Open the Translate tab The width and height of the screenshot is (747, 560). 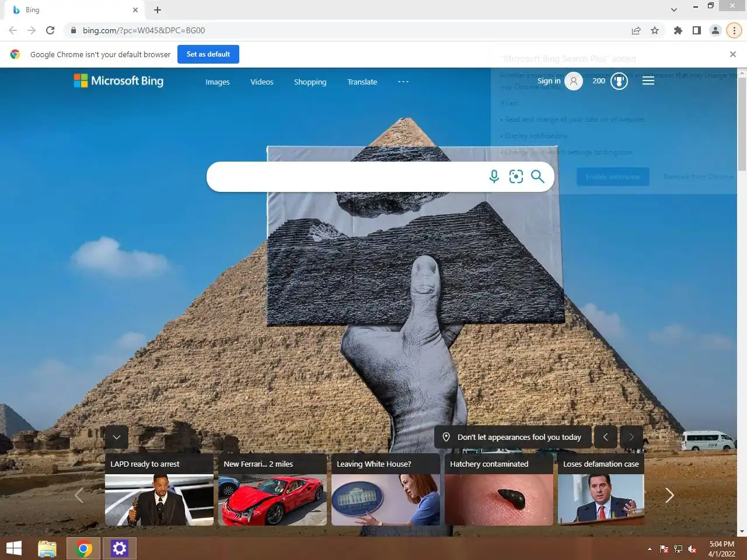(362, 82)
